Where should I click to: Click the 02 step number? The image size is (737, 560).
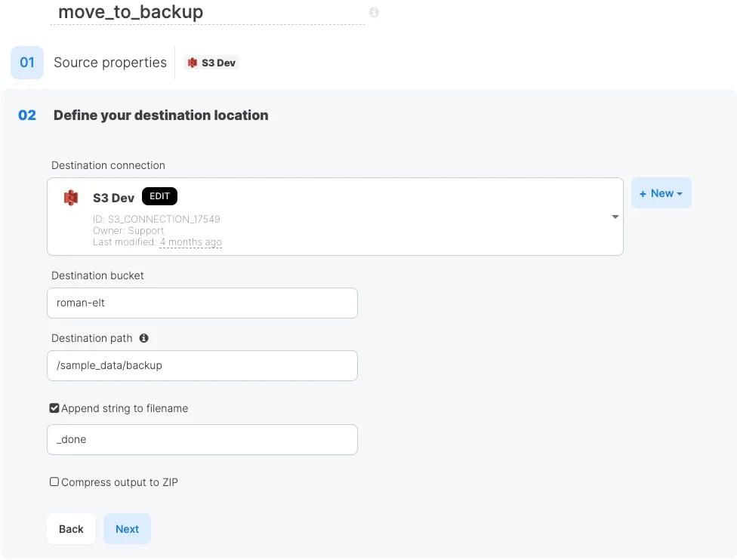coord(27,115)
